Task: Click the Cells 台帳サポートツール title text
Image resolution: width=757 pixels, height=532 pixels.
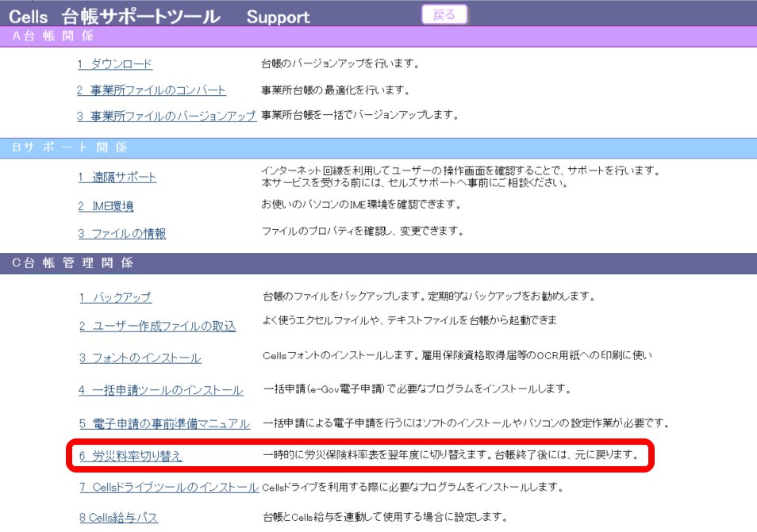Action: [x=114, y=17]
